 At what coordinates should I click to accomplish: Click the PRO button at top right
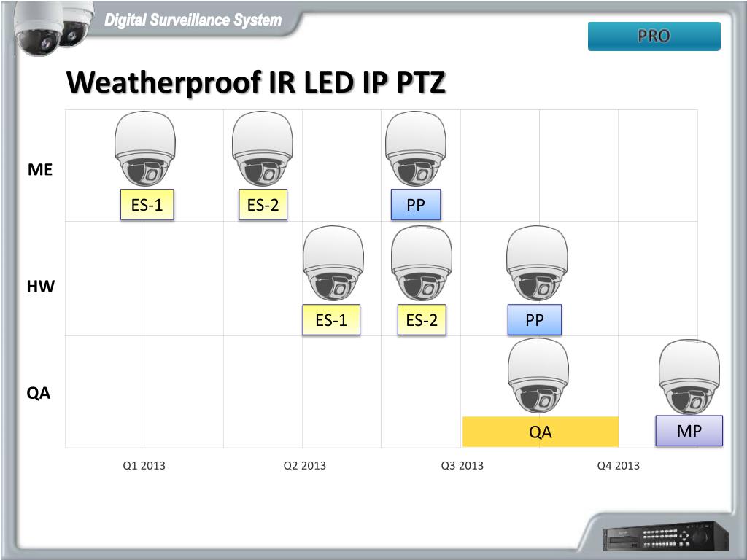(x=654, y=36)
